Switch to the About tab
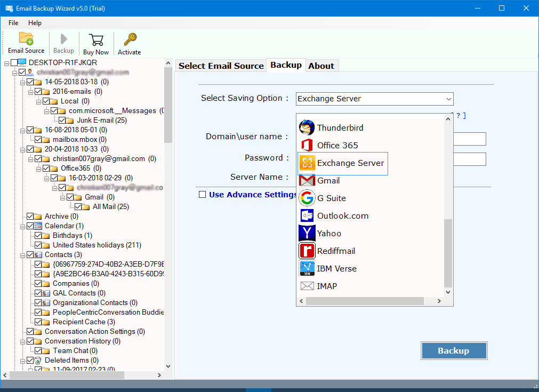Image resolution: width=539 pixels, height=392 pixels. tap(321, 66)
